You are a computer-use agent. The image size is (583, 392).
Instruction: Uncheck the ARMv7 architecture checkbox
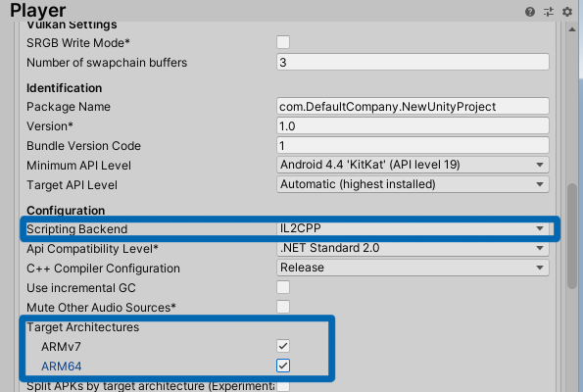(x=283, y=346)
